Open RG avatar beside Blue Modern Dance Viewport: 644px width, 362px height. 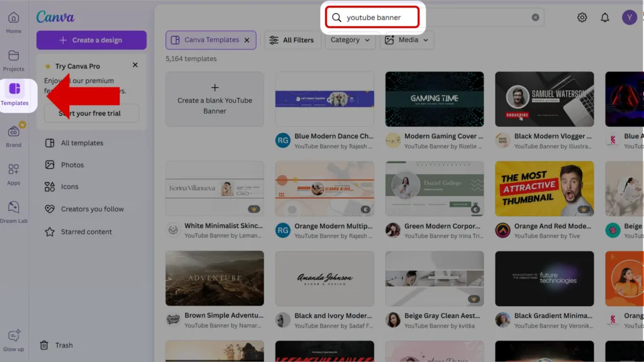tap(283, 140)
